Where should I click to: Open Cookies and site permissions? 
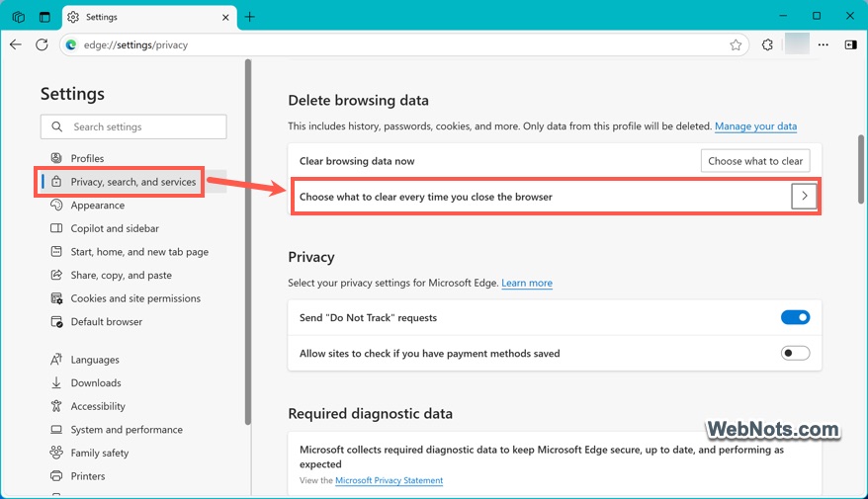[x=133, y=298]
